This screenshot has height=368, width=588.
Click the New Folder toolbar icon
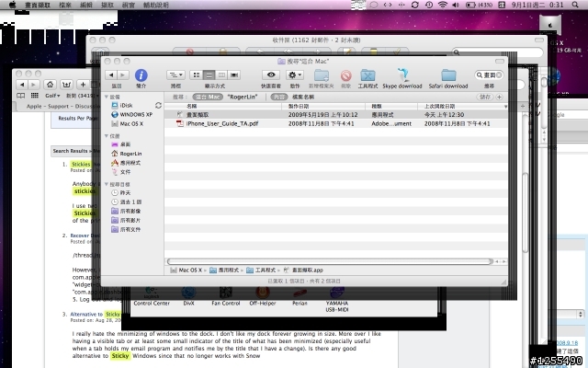[322, 75]
